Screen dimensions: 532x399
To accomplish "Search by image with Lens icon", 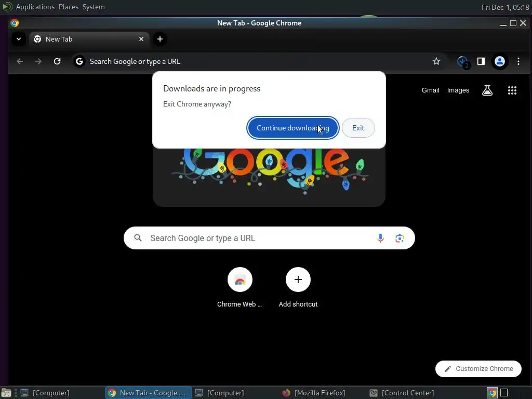I will pos(400,238).
